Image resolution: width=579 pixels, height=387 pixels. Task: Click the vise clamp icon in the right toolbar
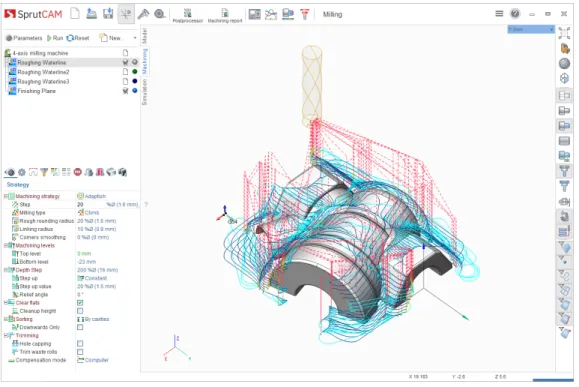pyautogui.click(x=564, y=202)
